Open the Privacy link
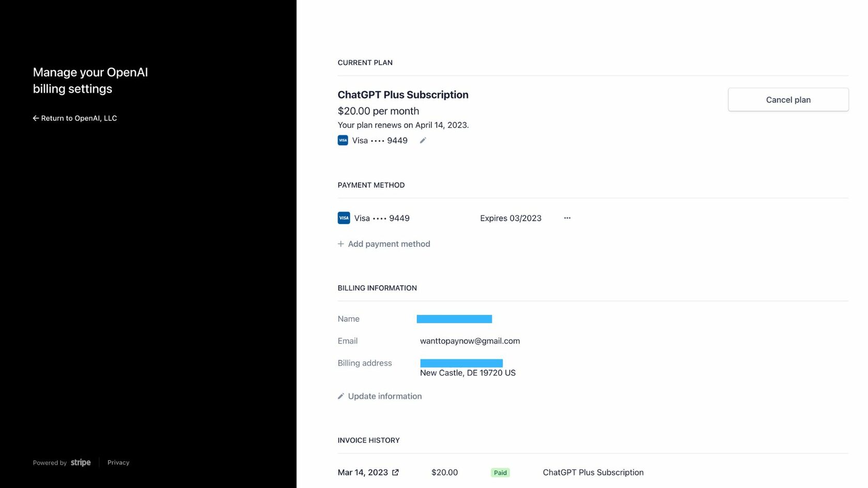The image size is (868, 488). click(118, 463)
